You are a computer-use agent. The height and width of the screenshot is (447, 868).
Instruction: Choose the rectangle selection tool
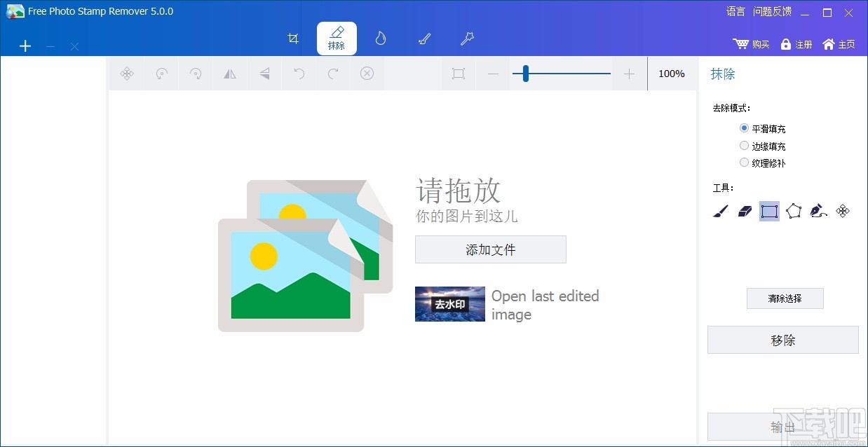point(769,211)
